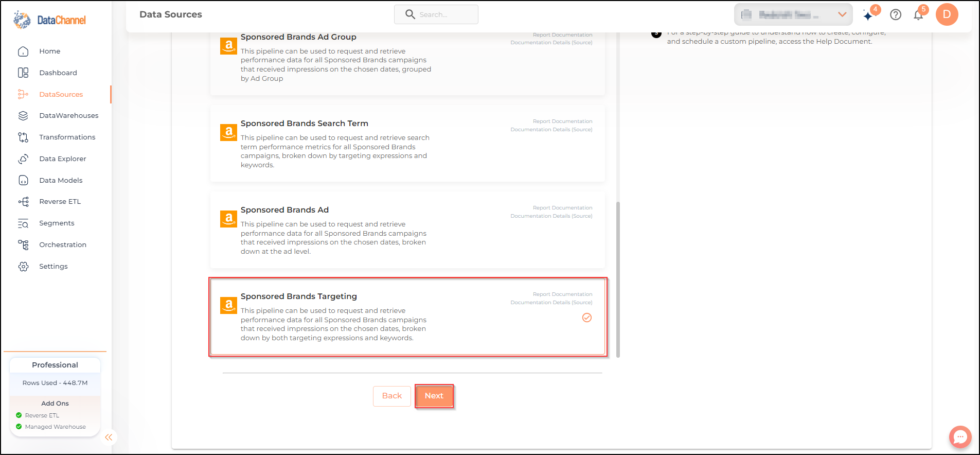Open Data Models menu item

coord(61,180)
